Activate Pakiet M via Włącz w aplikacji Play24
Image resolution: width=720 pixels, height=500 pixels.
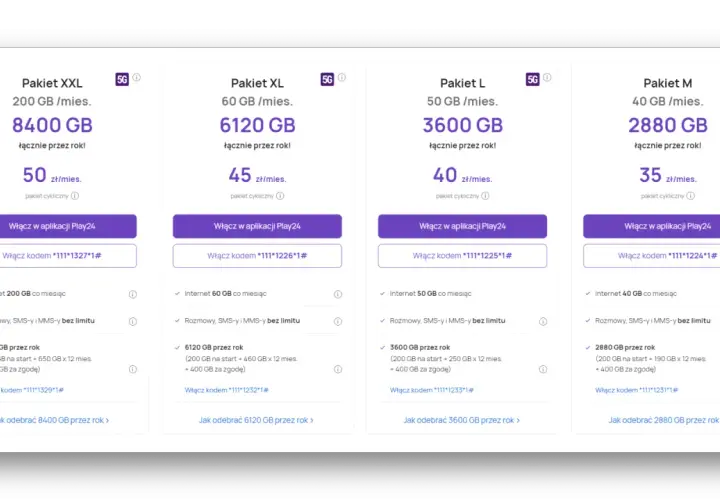tap(652, 226)
